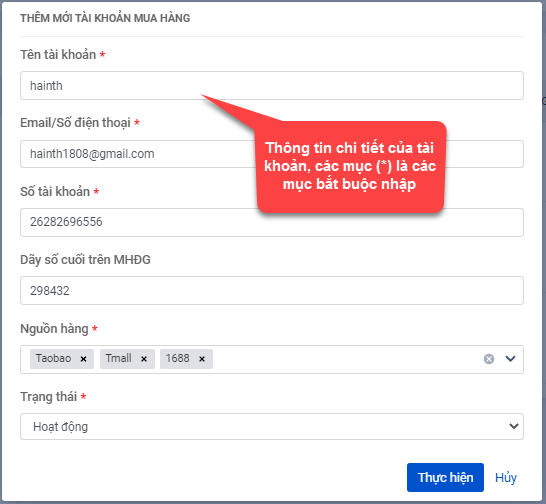This screenshot has height=504, width=546.
Task: Expand the Nguồn hàng dropdown chevron
Action: 510,359
